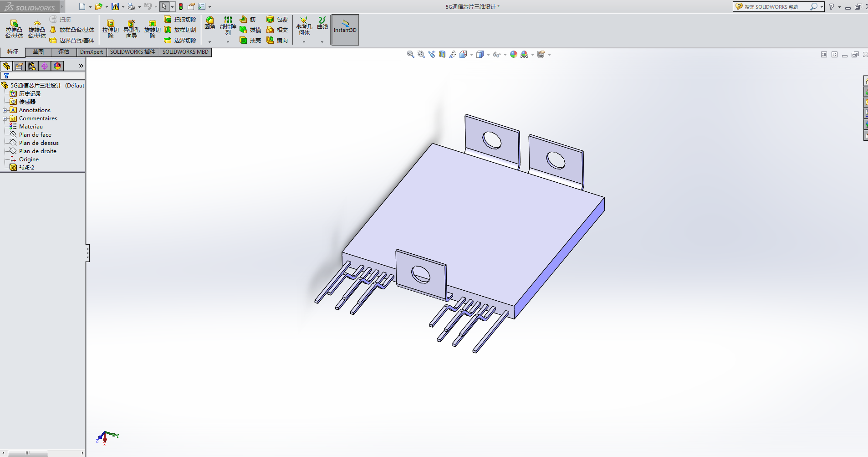Choose the 拔模 draft tool

(x=250, y=30)
